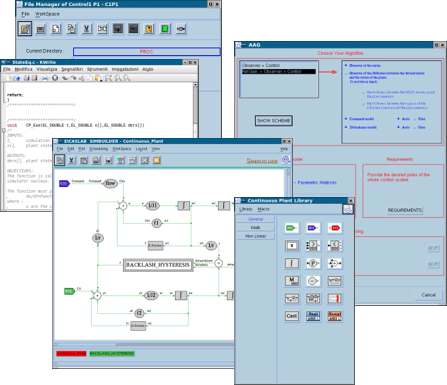Screen dimensions: 447x385
Task: Switch to the Non Linear category in library
Action: [256, 236]
